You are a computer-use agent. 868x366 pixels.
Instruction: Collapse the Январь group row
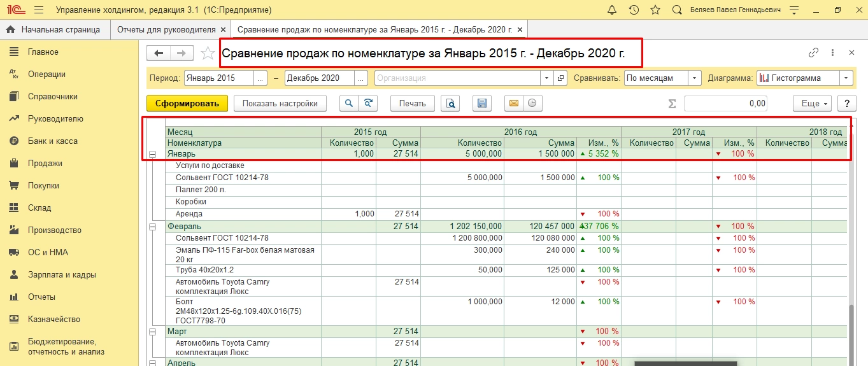[x=153, y=154]
